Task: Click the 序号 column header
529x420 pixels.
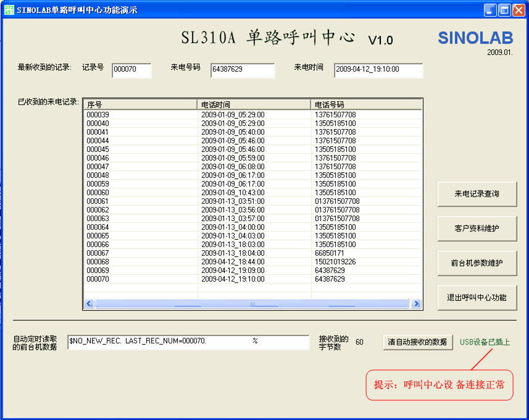Action: pos(140,104)
